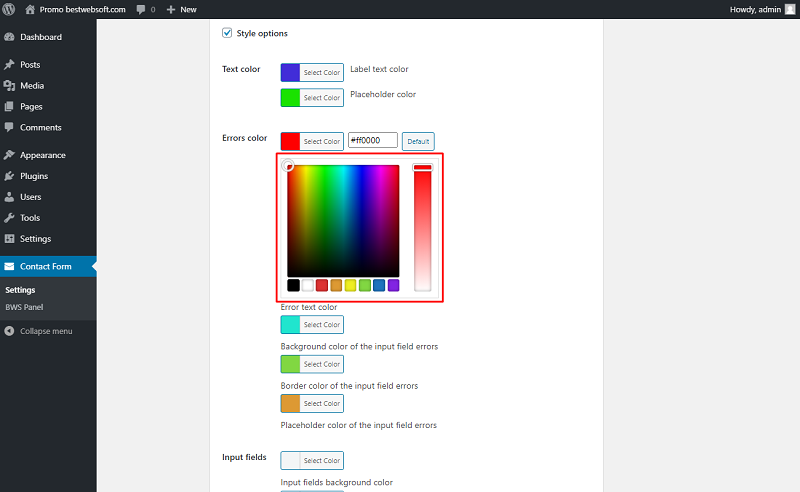Click the blue Label text color swatch
The height and width of the screenshot is (492, 800).
click(290, 72)
